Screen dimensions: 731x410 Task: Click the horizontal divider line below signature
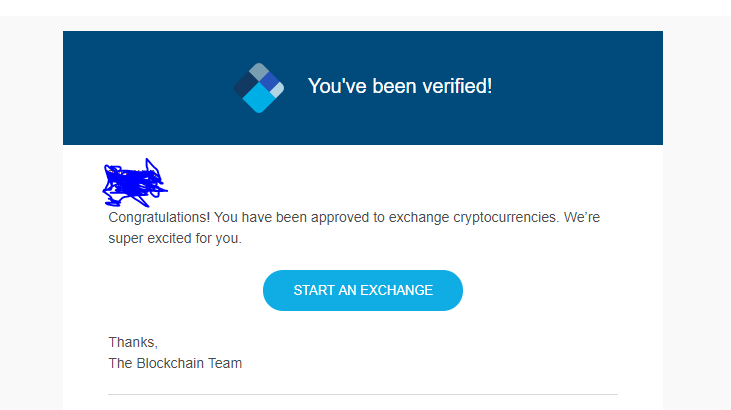click(363, 395)
